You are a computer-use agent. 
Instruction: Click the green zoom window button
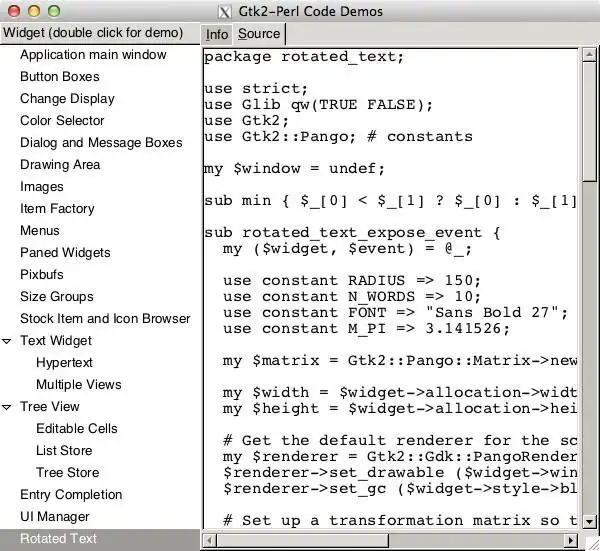coord(54,11)
